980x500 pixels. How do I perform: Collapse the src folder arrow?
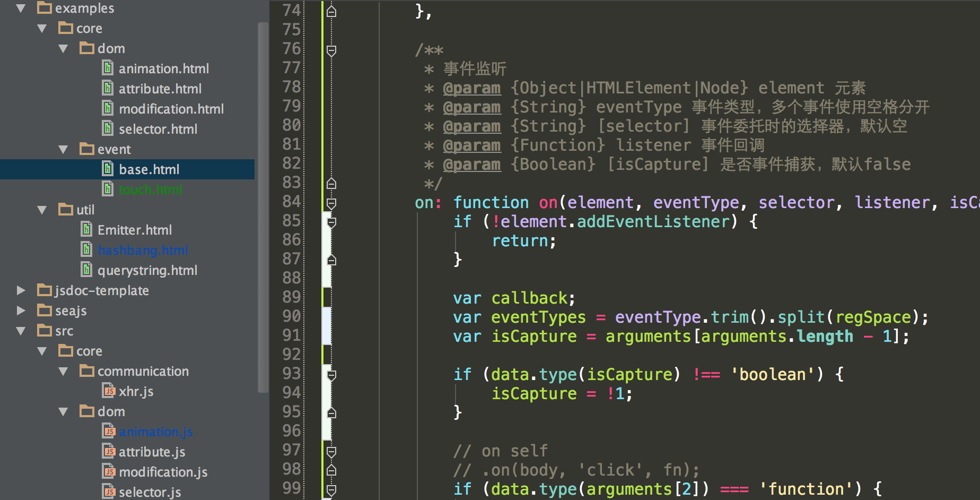[x=21, y=331]
